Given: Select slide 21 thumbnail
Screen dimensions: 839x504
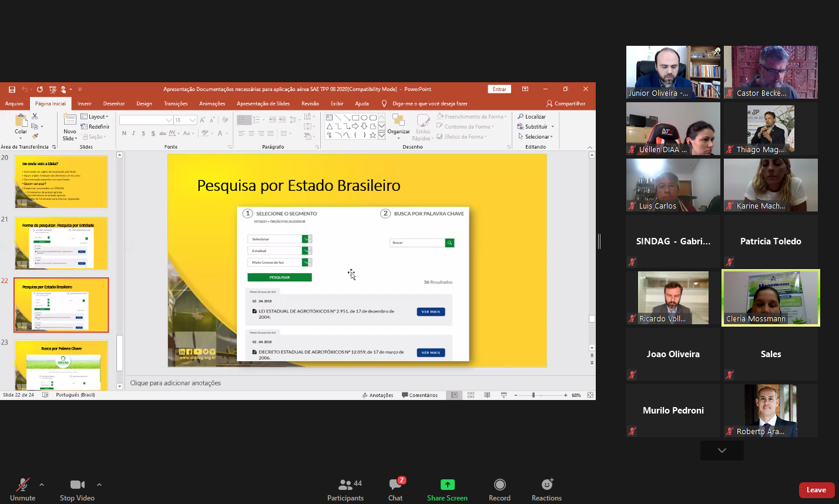Looking at the screenshot, I should click(x=61, y=243).
